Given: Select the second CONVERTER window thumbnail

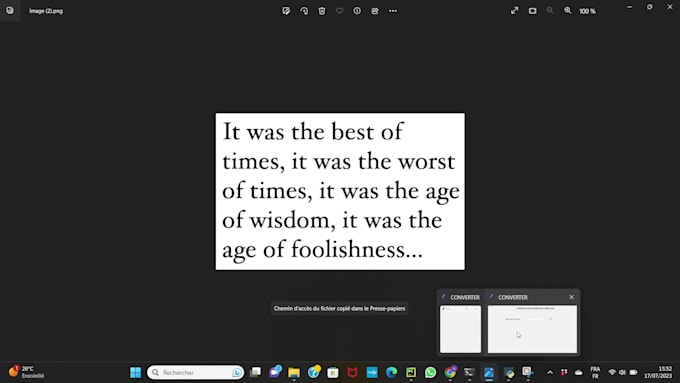Looking at the screenshot, I should pos(533,329).
